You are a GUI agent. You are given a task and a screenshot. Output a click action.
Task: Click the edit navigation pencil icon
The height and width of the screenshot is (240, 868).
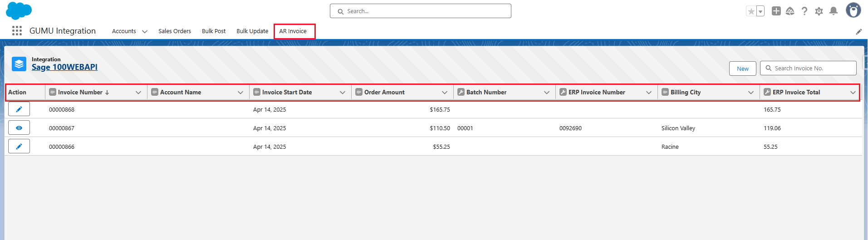(x=859, y=31)
